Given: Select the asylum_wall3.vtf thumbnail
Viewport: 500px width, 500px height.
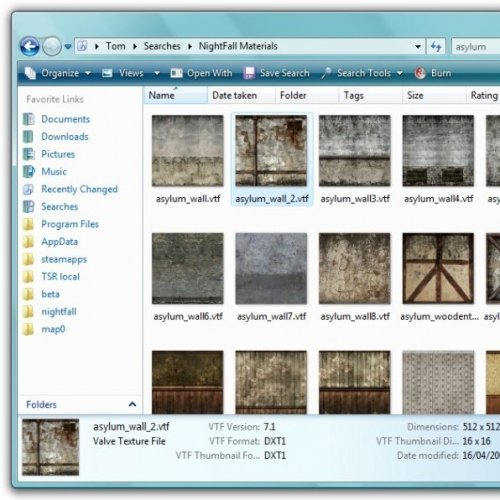Looking at the screenshot, I should click(x=355, y=151).
